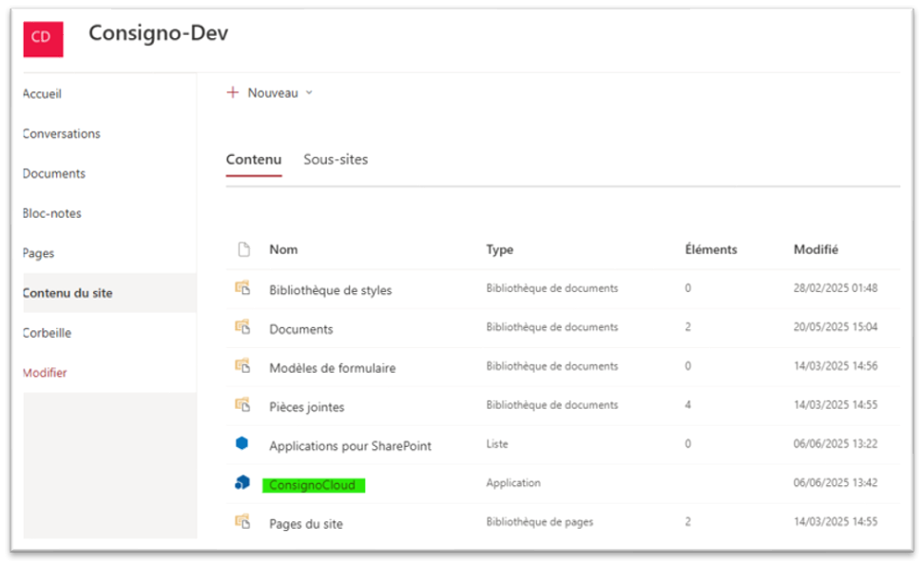Image resolution: width=924 pixels, height=565 pixels.
Task: Open Pages in the left navigation
Action: pyautogui.click(x=38, y=253)
